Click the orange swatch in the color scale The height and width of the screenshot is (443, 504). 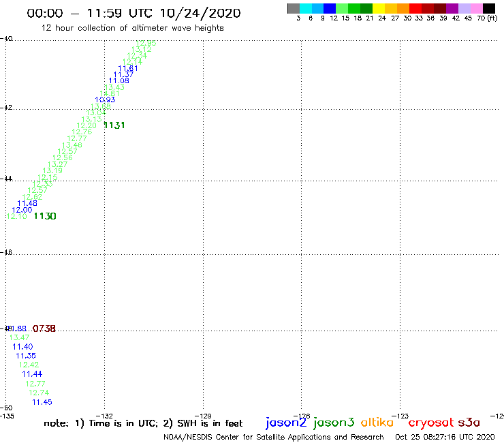click(403, 8)
